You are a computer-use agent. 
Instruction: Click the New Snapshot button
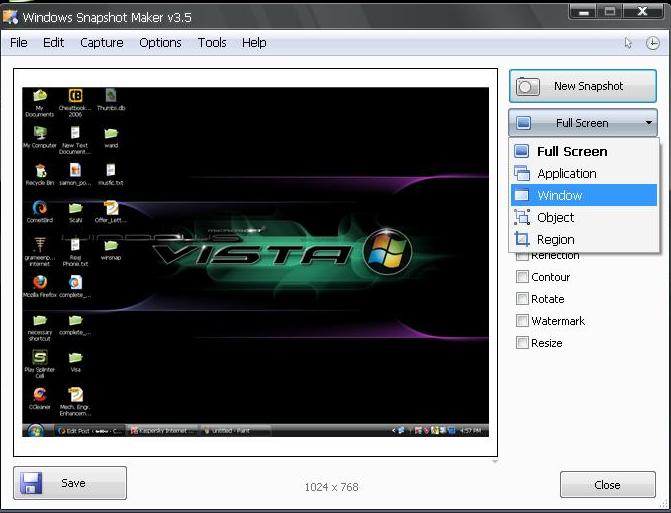tap(582, 86)
